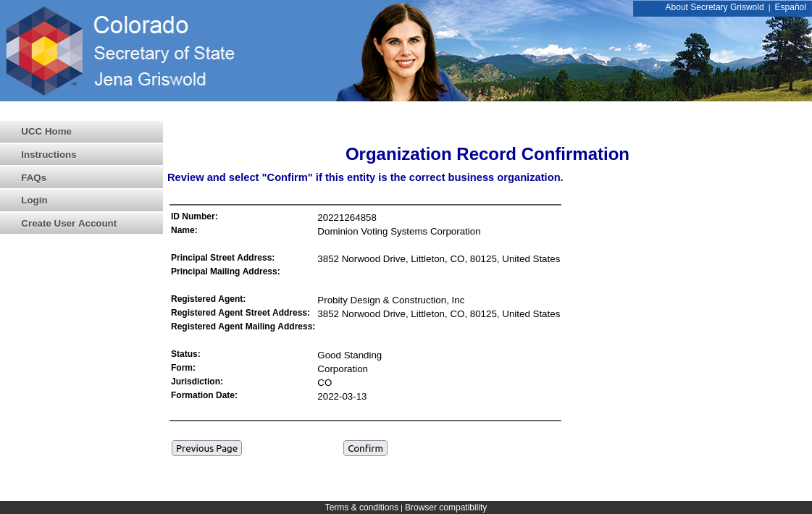Open the Instructions sidebar item

pyautogui.click(x=81, y=155)
